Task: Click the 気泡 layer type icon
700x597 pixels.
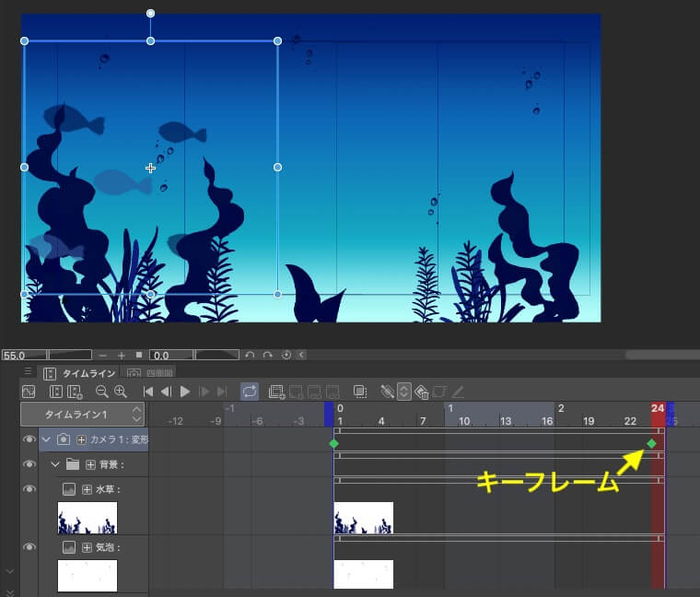Action: [69, 547]
